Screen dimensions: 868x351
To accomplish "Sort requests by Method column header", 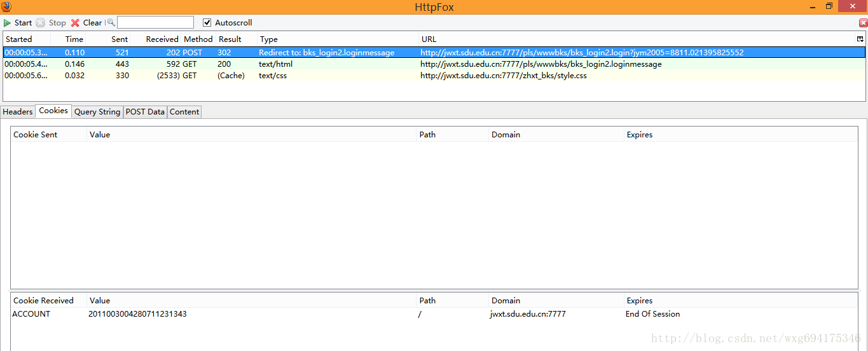I will point(198,39).
